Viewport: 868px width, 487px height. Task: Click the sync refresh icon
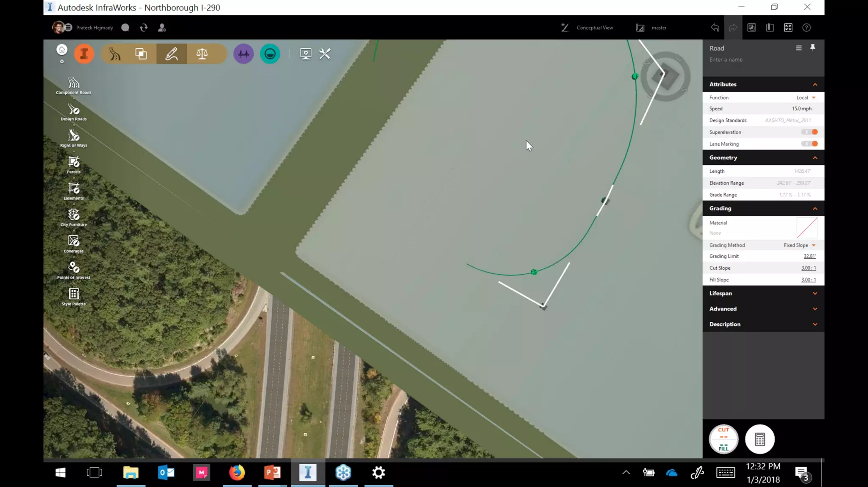144,28
